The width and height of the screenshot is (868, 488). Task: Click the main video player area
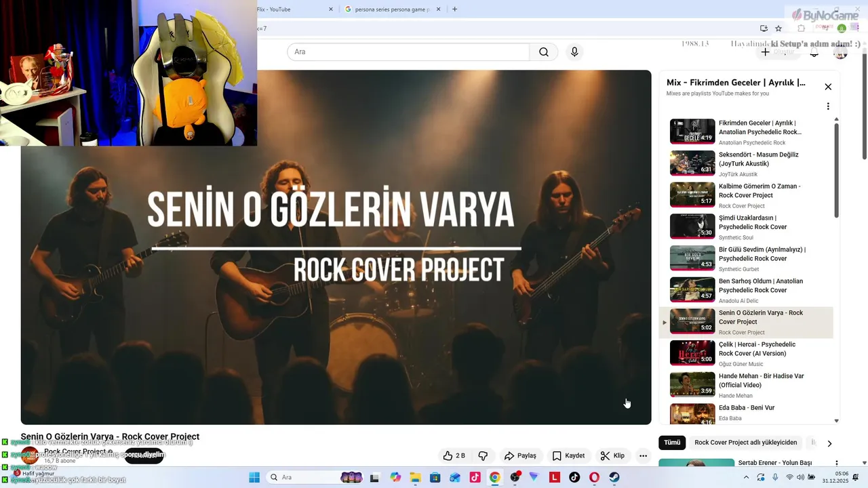(336, 247)
